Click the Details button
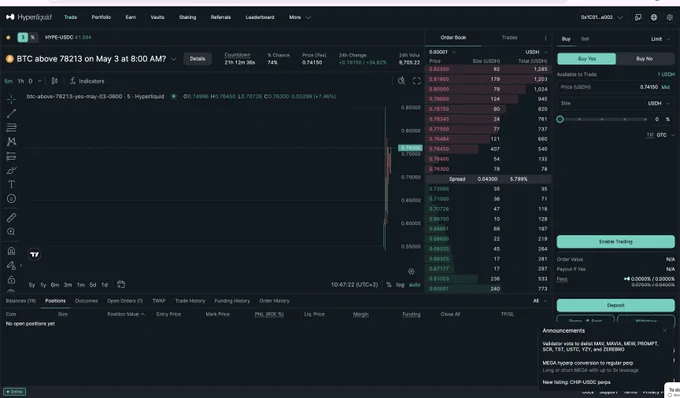This screenshot has height=398, width=680. point(197,59)
